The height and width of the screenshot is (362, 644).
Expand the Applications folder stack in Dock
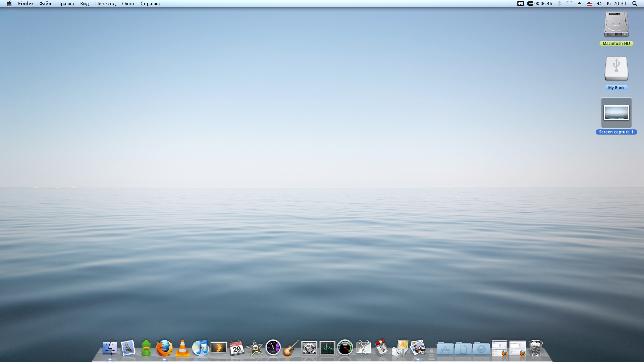click(445, 349)
